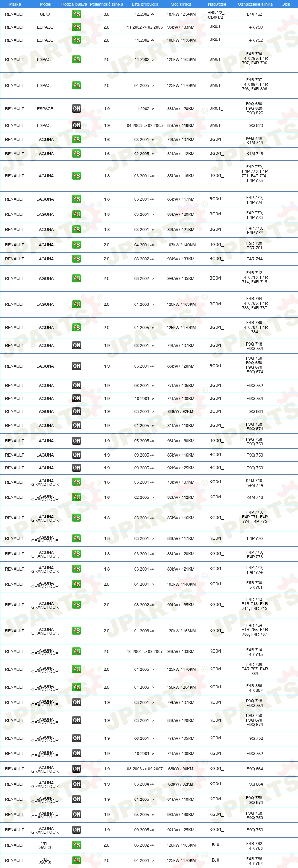Click diesel icon in LAGUNA 09.2005 85kW / 116KM row

click(x=77, y=455)
